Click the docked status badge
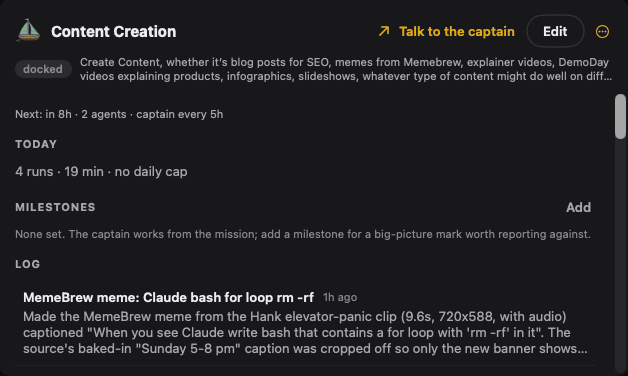628x376 pixels. coord(43,69)
